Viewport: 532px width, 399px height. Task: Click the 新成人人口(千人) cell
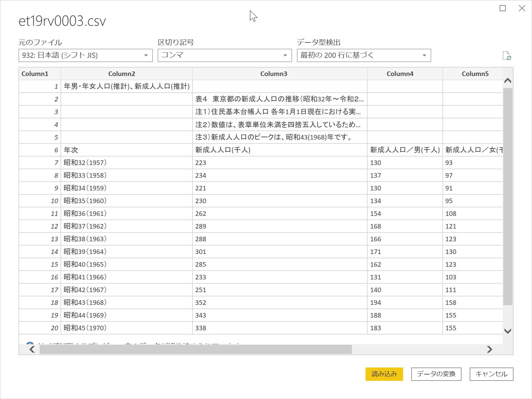tap(280, 150)
